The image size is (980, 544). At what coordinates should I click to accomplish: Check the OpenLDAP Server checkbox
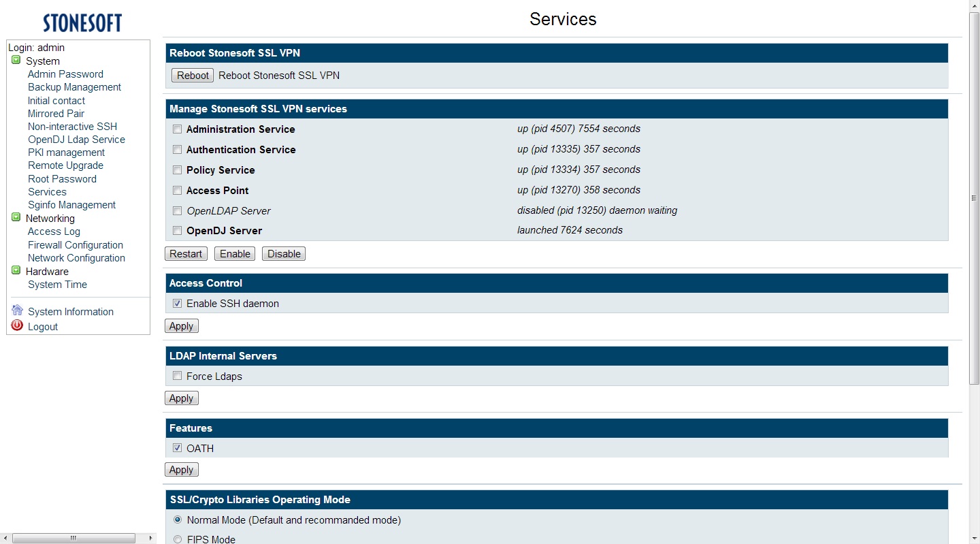pyautogui.click(x=177, y=211)
